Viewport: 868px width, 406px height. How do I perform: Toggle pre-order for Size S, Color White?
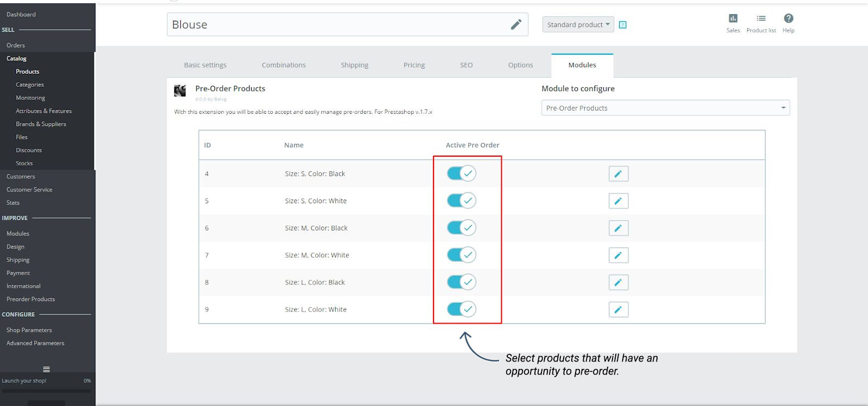461,201
